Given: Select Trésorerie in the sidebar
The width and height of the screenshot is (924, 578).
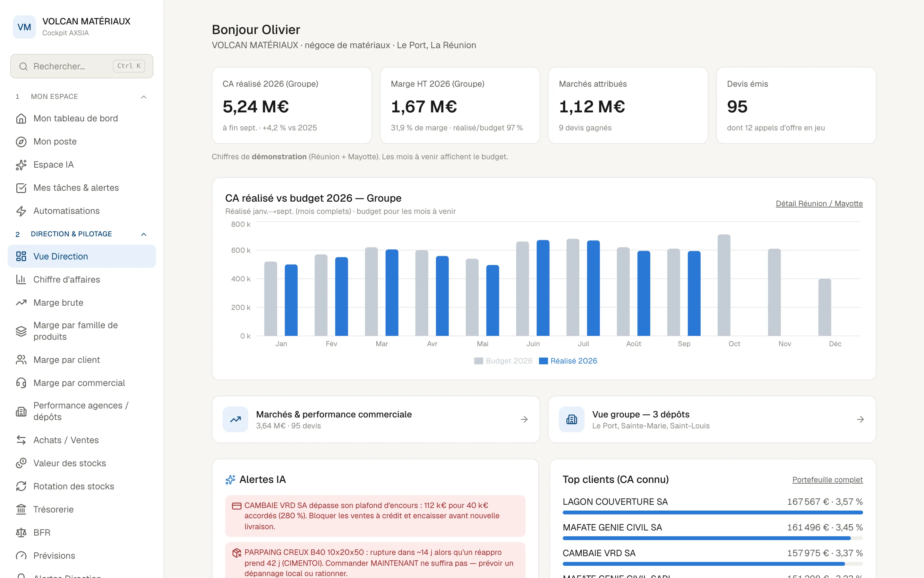Looking at the screenshot, I should pos(82,510).
